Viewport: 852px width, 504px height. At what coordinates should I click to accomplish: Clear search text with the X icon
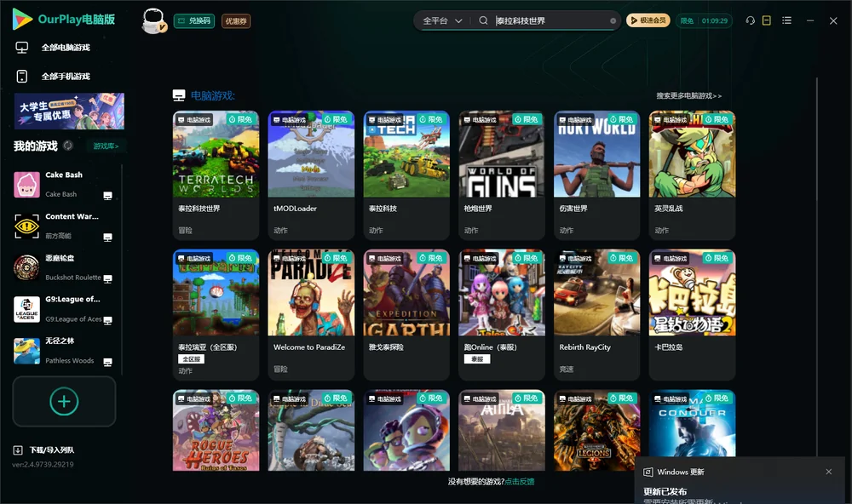613,21
